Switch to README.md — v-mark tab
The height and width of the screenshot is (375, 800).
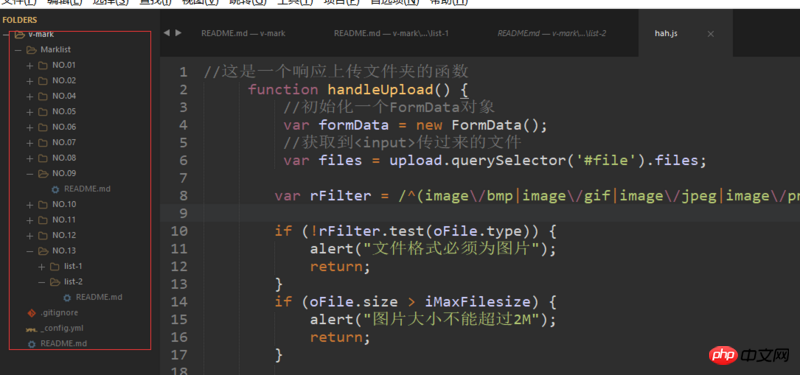point(243,33)
